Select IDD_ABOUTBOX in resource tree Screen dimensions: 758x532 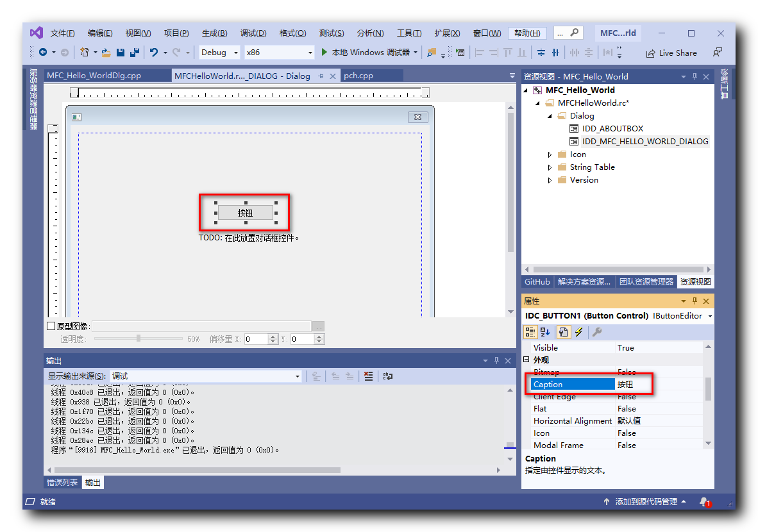click(x=612, y=129)
